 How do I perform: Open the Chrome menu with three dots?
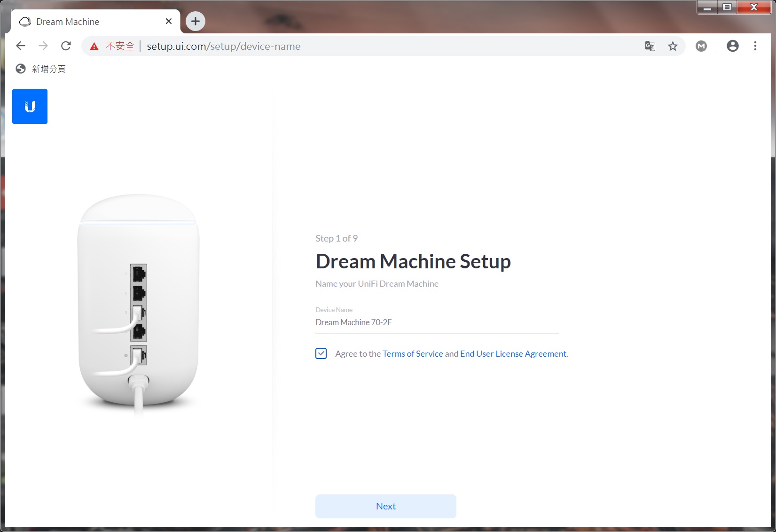755,46
